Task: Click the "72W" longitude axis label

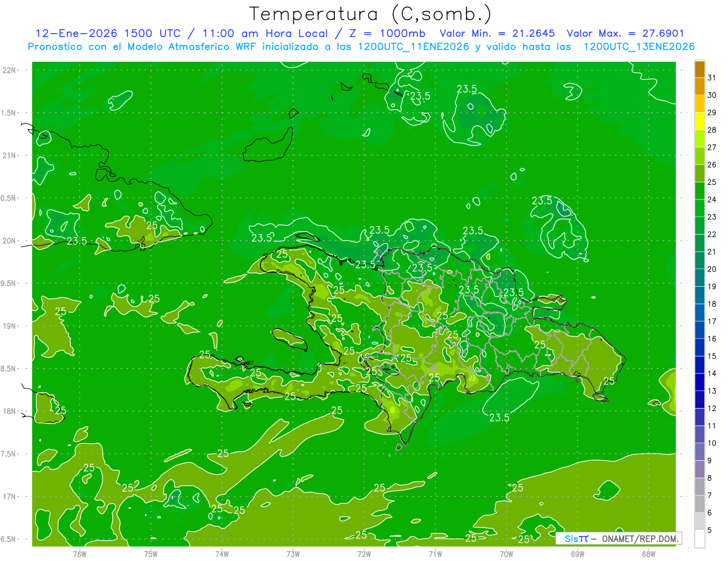Action: click(x=364, y=554)
